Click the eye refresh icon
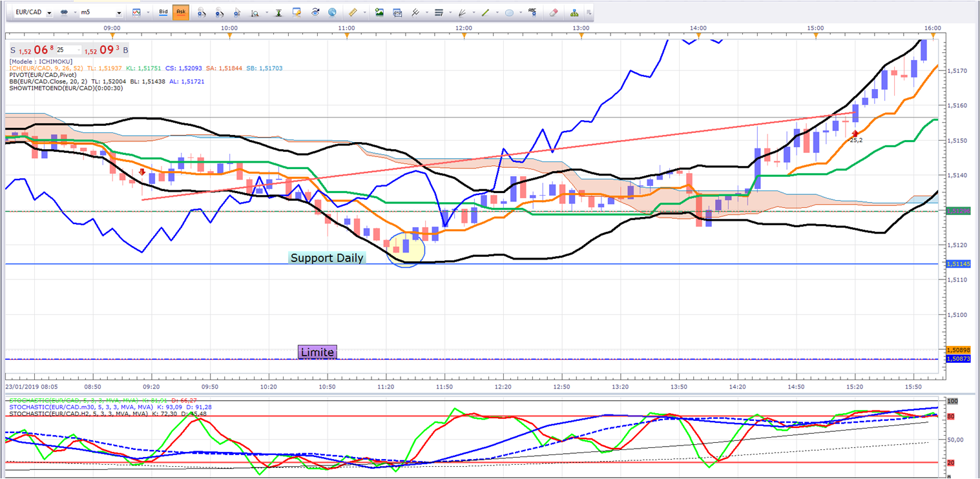980x479 pixels. pos(315,12)
